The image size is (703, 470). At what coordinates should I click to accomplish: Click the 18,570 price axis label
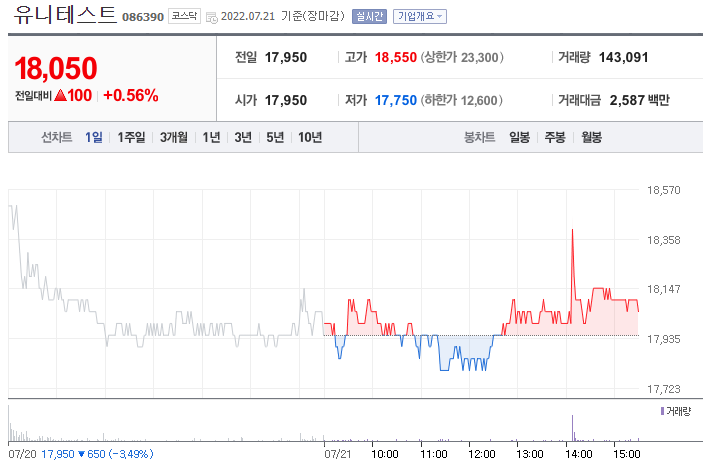coord(664,190)
